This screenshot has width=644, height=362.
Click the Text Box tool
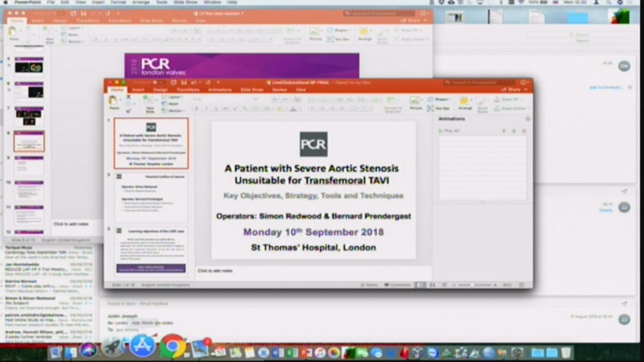(x=438, y=108)
